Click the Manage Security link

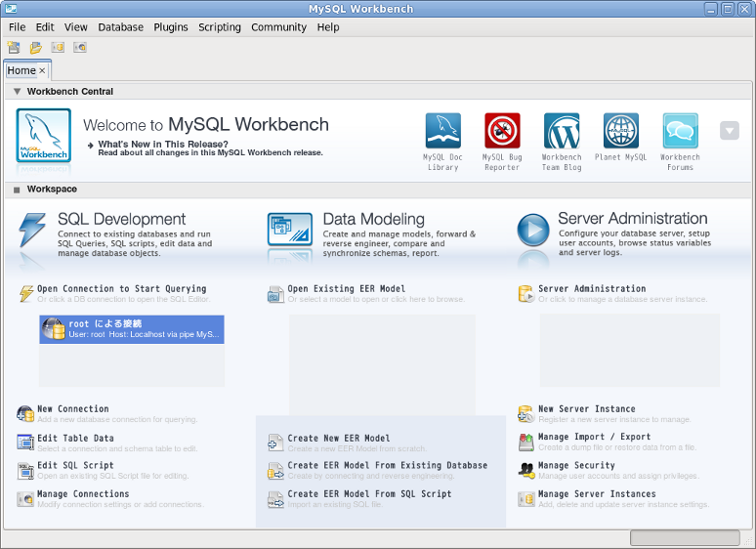pyautogui.click(x=576, y=465)
